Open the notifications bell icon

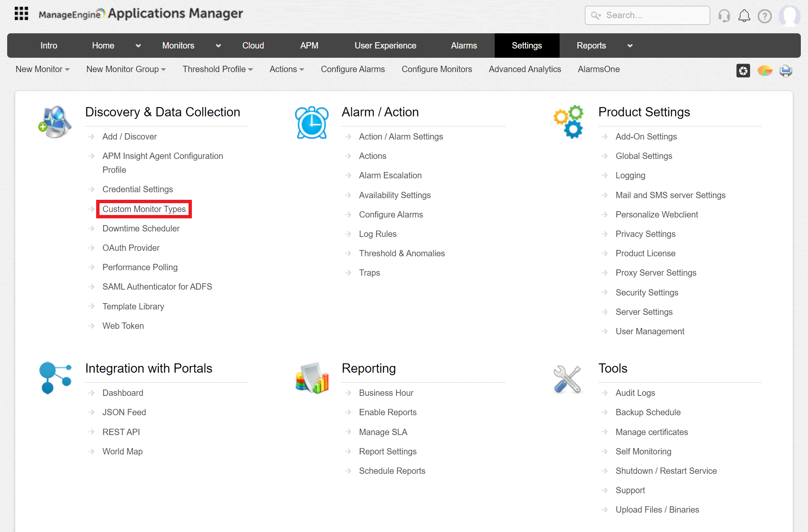744,16
